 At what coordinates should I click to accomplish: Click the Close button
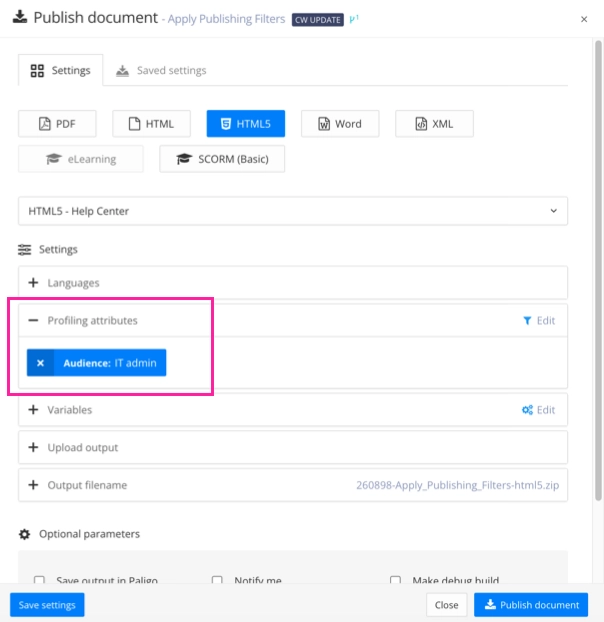pyautogui.click(x=446, y=605)
